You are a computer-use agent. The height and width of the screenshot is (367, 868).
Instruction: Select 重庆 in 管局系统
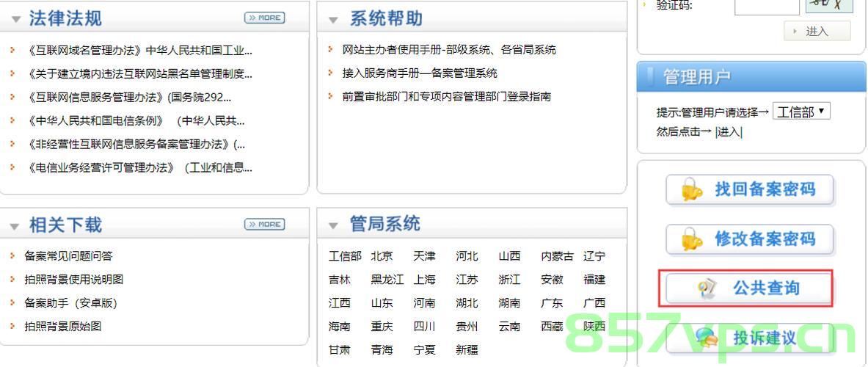point(382,326)
